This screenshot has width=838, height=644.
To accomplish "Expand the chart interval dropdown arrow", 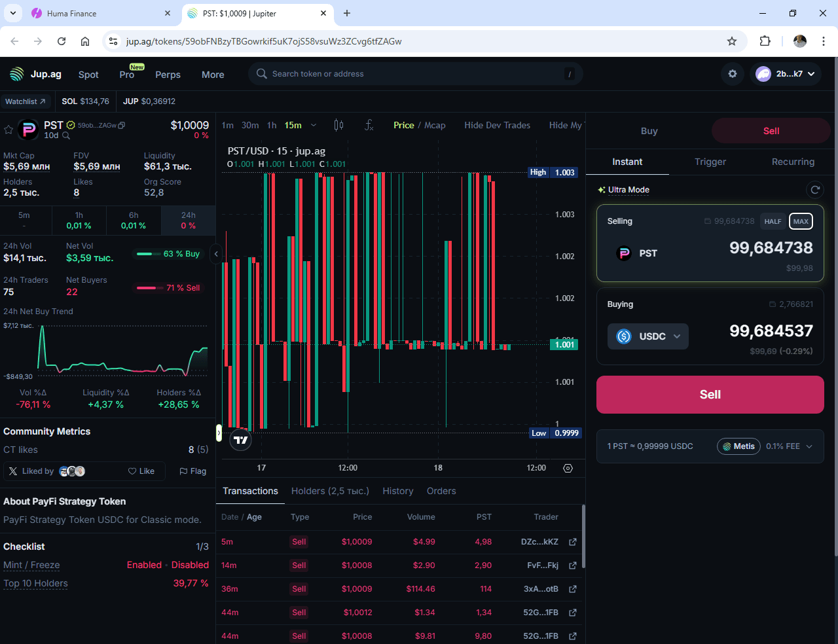I will (x=314, y=125).
